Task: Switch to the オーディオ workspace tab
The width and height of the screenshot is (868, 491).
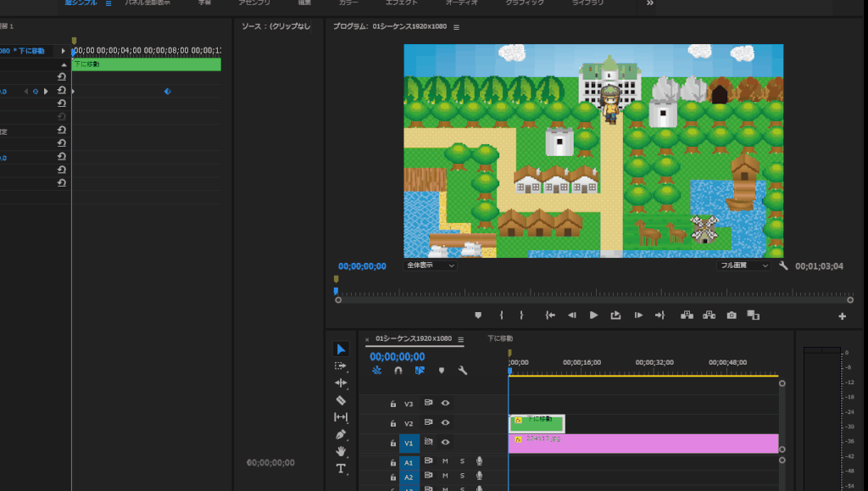Action: click(461, 3)
